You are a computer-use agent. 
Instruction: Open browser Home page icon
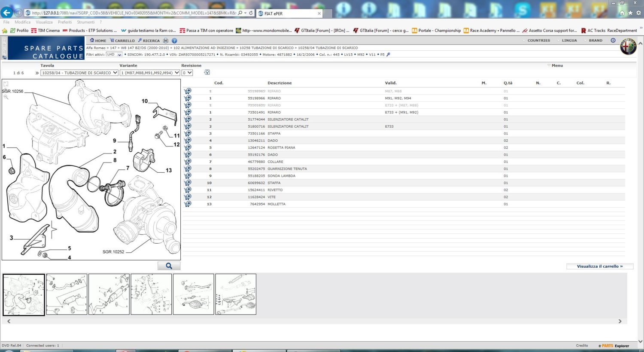(x=622, y=13)
